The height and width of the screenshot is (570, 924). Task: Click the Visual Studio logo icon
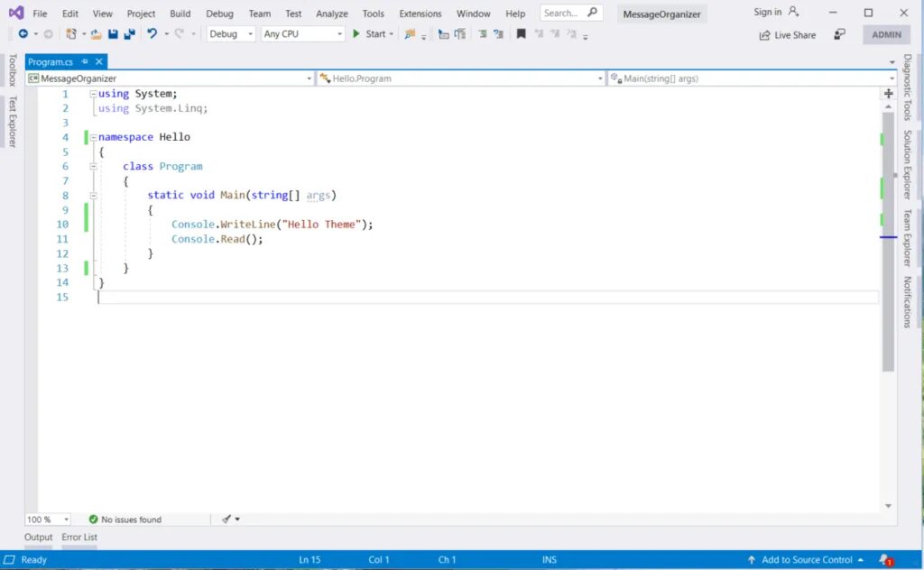(x=16, y=13)
